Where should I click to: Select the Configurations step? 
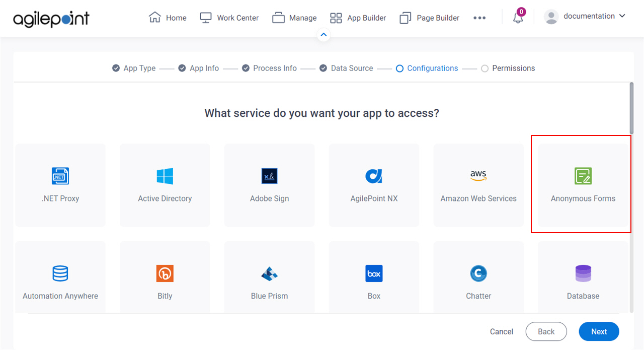pos(427,68)
